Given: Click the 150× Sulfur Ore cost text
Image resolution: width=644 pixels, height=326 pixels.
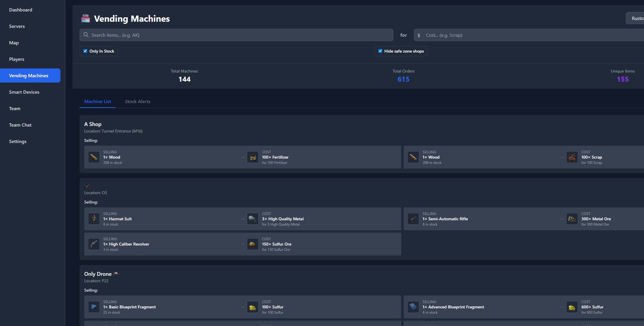Looking at the screenshot, I should [x=277, y=244].
